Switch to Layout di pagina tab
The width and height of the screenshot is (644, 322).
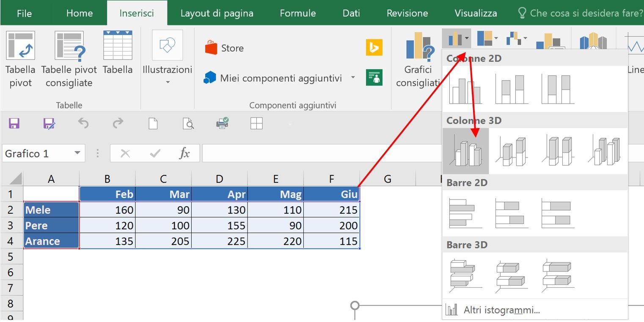coord(217,13)
